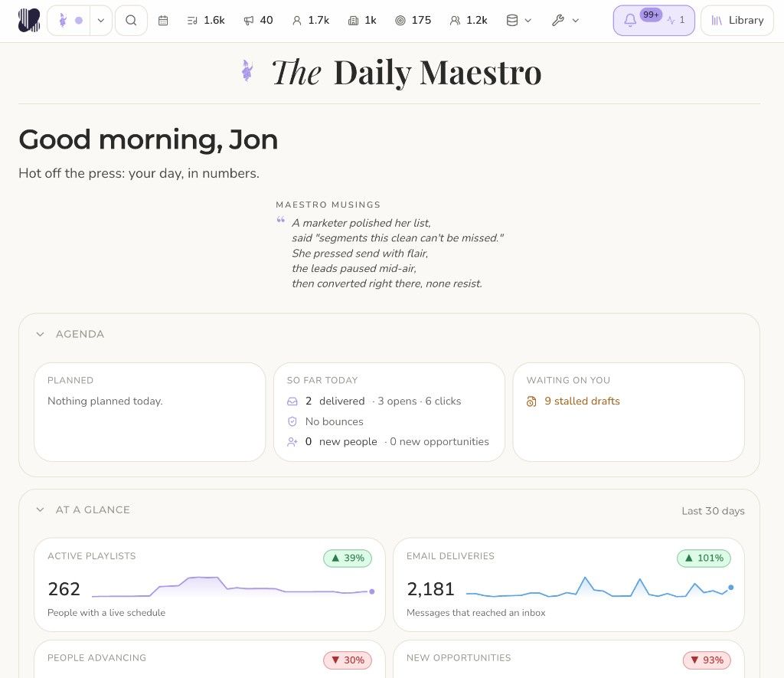Open the Library button
Viewport: 784px width, 678px height.
pyautogui.click(x=737, y=21)
